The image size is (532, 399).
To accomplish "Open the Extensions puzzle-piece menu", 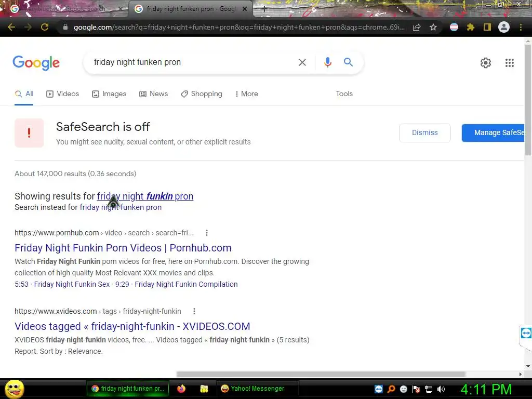I will [471, 27].
